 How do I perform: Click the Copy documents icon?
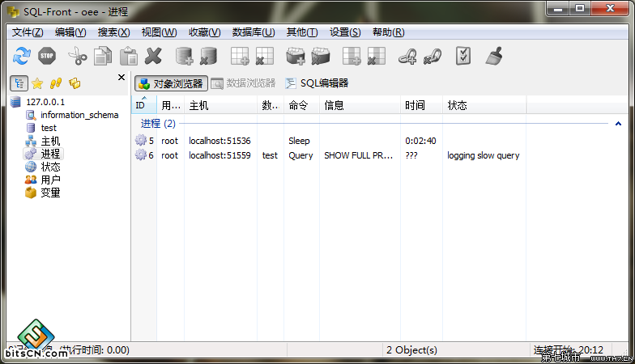point(103,56)
